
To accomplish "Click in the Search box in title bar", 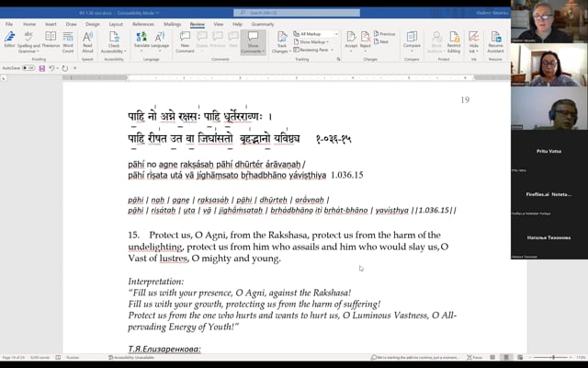I will coord(296,13).
